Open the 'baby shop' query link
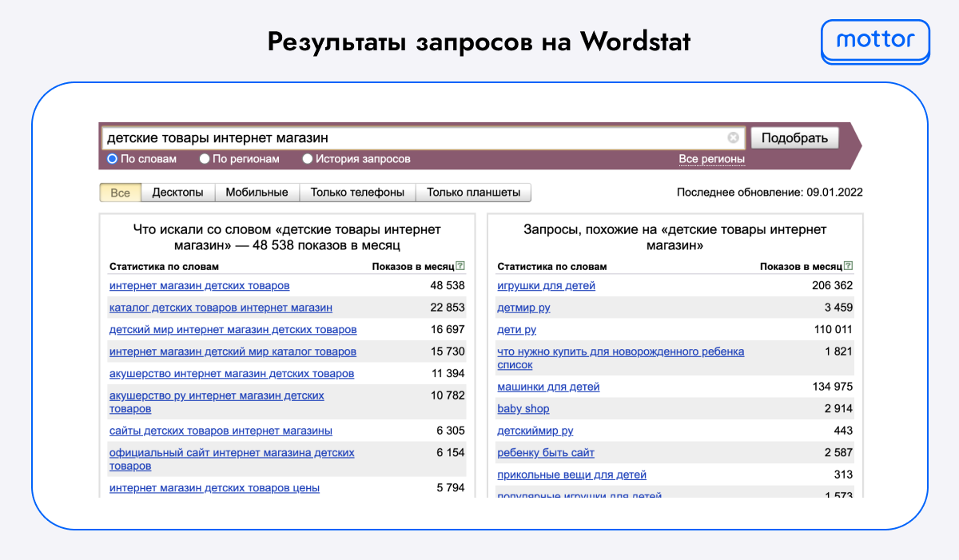 point(523,409)
